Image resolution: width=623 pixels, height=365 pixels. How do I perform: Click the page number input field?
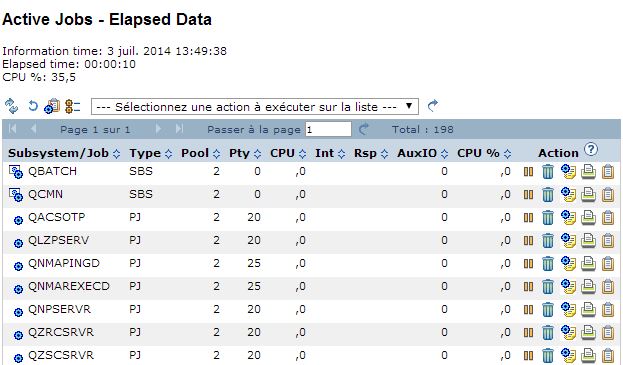[x=328, y=129]
